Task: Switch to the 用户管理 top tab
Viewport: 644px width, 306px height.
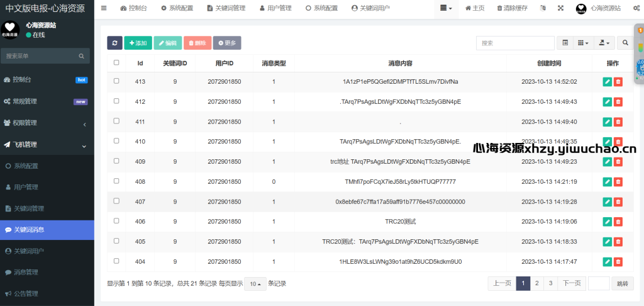Action: 275,8
